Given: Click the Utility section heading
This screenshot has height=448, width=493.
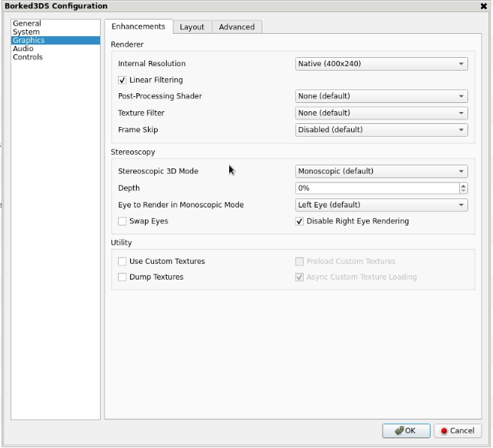Looking at the screenshot, I should point(121,243).
